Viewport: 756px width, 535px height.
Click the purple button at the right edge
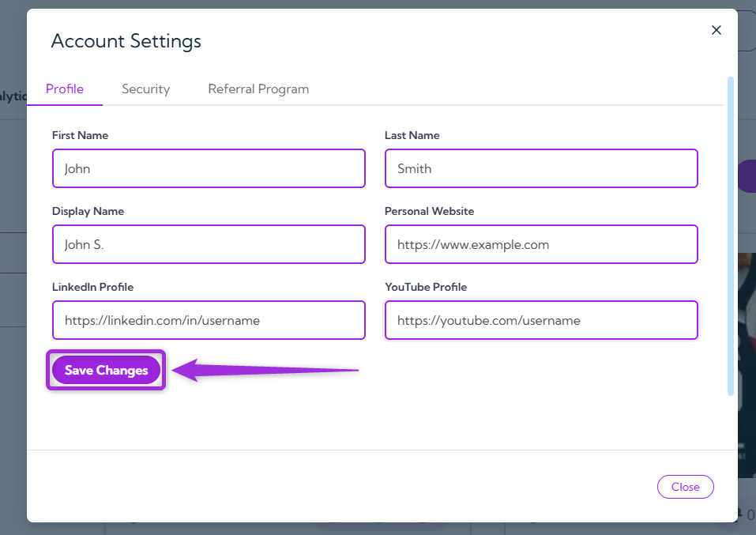(750, 175)
